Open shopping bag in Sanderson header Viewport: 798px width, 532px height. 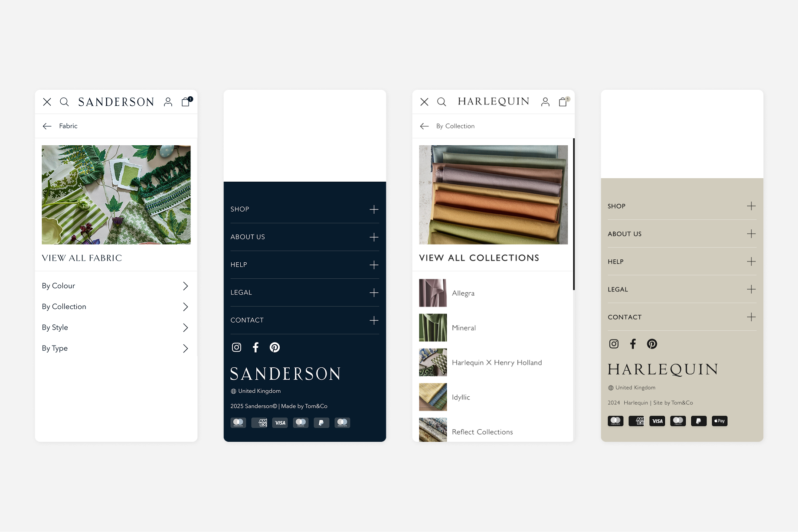[186, 101]
